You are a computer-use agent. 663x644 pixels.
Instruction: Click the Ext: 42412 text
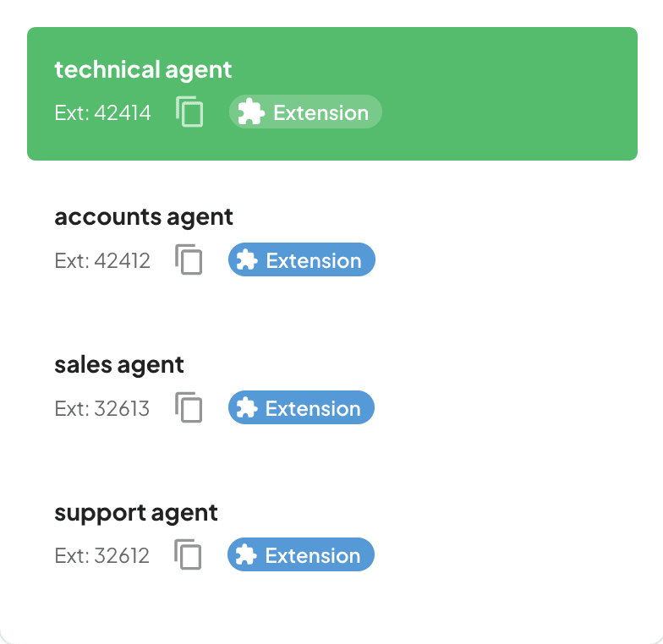[x=102, y=260]
